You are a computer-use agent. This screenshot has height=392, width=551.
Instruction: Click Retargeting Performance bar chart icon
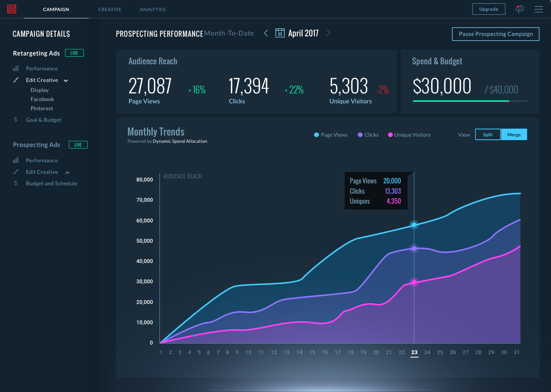click(16, 69)
